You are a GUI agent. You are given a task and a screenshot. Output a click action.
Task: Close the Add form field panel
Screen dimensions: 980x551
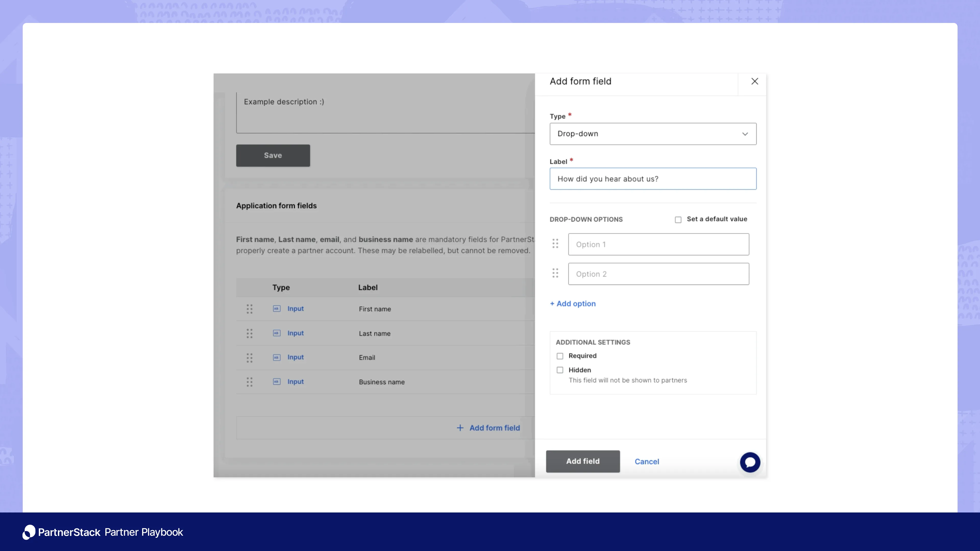pos(754,81)
